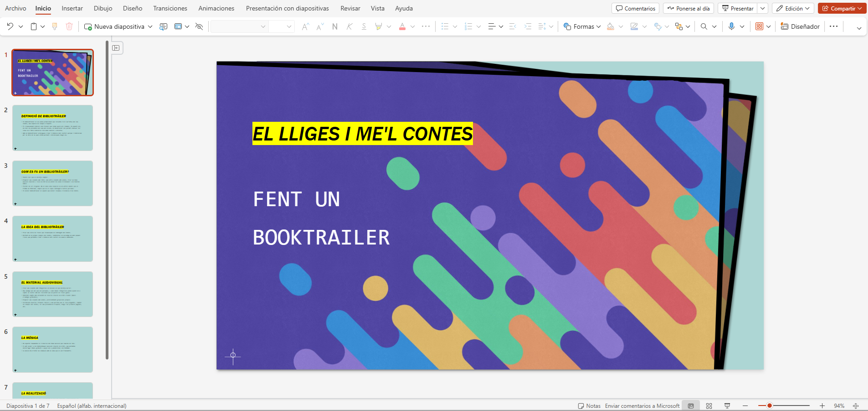
Task: Open Nueva diapositiva dropdown arrow
Action: [150, 26]
